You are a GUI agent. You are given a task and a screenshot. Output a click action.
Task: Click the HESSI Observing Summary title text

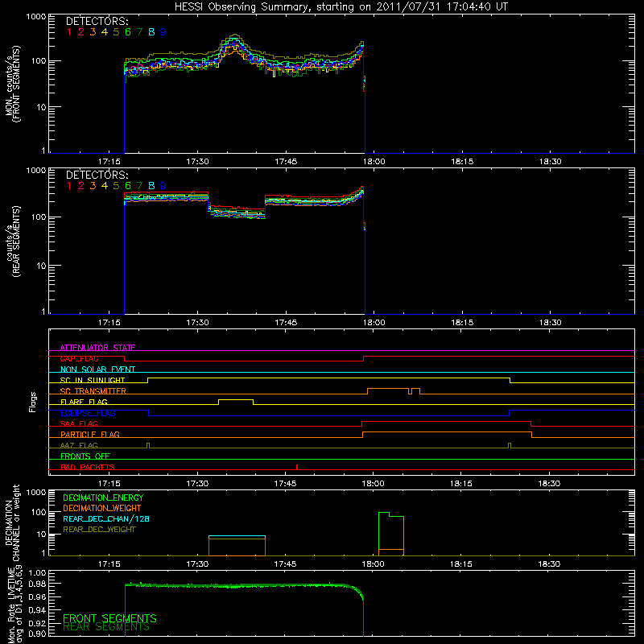(x=341, y=7)
